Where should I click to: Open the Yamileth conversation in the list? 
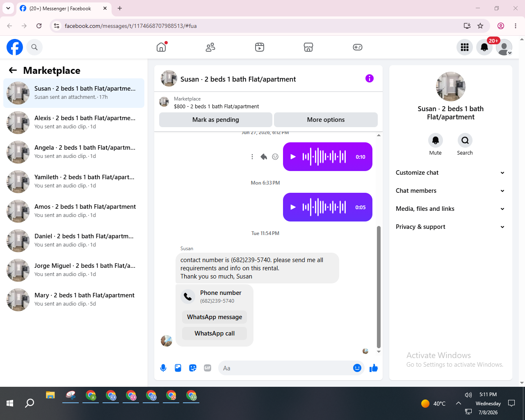74,182
